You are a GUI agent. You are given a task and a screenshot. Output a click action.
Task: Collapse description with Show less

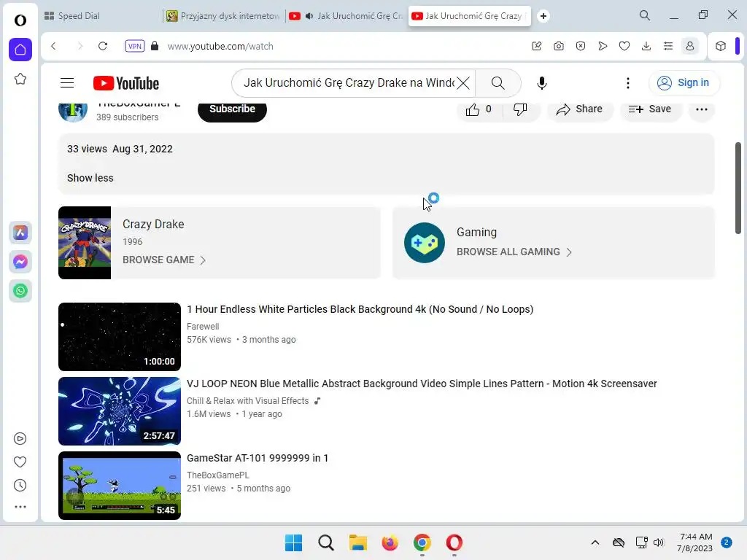pos(90,178)
